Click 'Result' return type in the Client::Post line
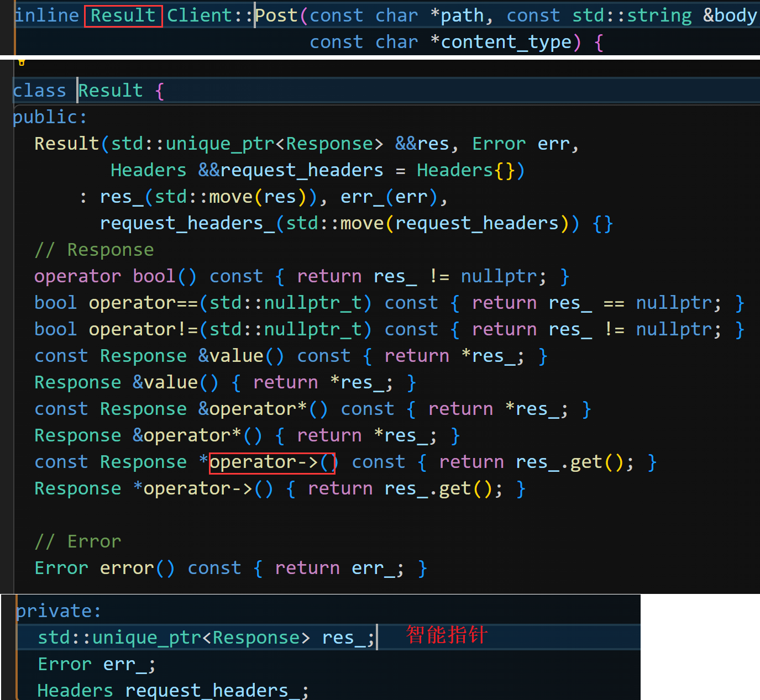Screen dimensions: 760x700 pyautogui.click(x=123, y=15)
